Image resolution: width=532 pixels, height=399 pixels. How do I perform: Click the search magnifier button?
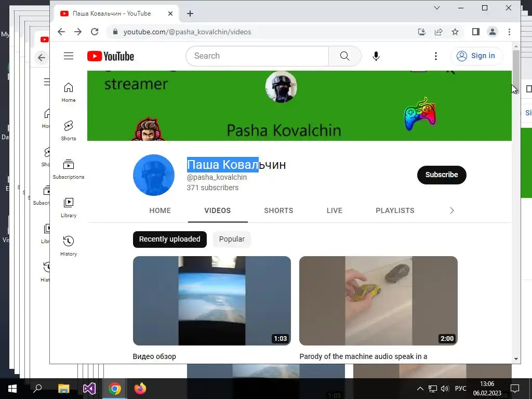[x=345, y=56]
